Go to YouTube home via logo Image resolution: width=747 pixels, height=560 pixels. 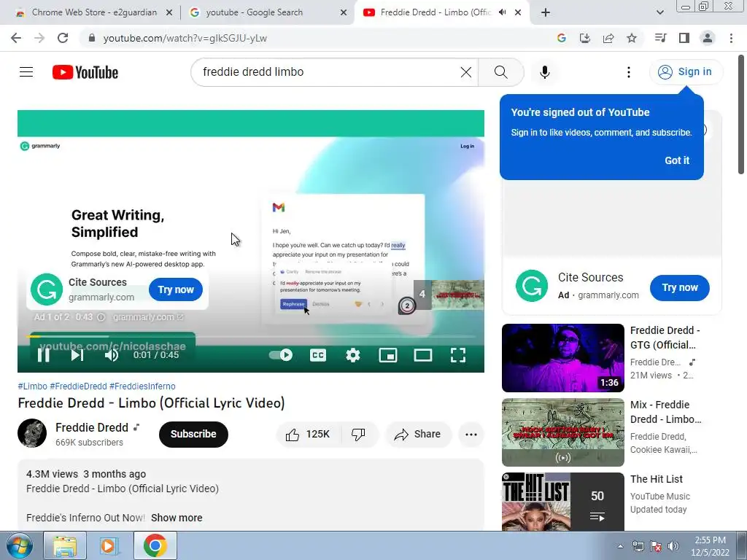(85, 72)
